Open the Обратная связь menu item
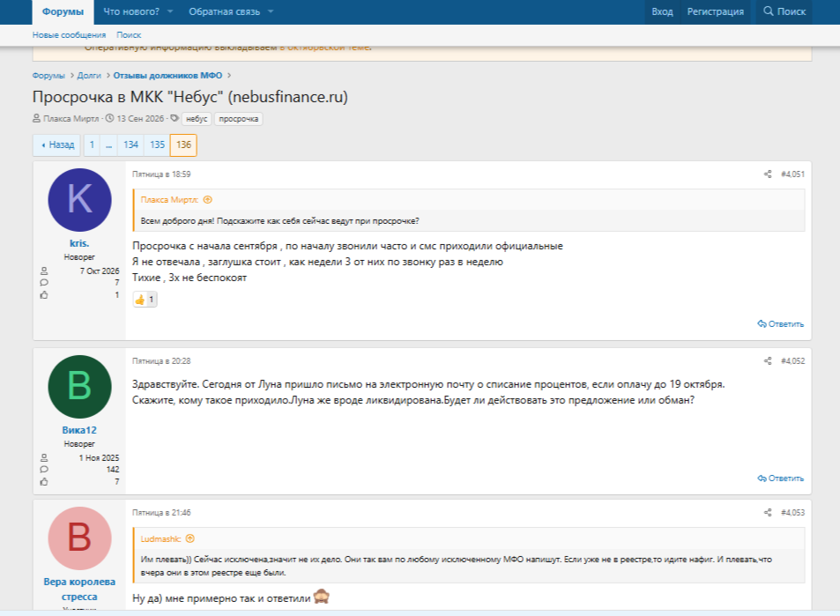 (x=224, y=11)
